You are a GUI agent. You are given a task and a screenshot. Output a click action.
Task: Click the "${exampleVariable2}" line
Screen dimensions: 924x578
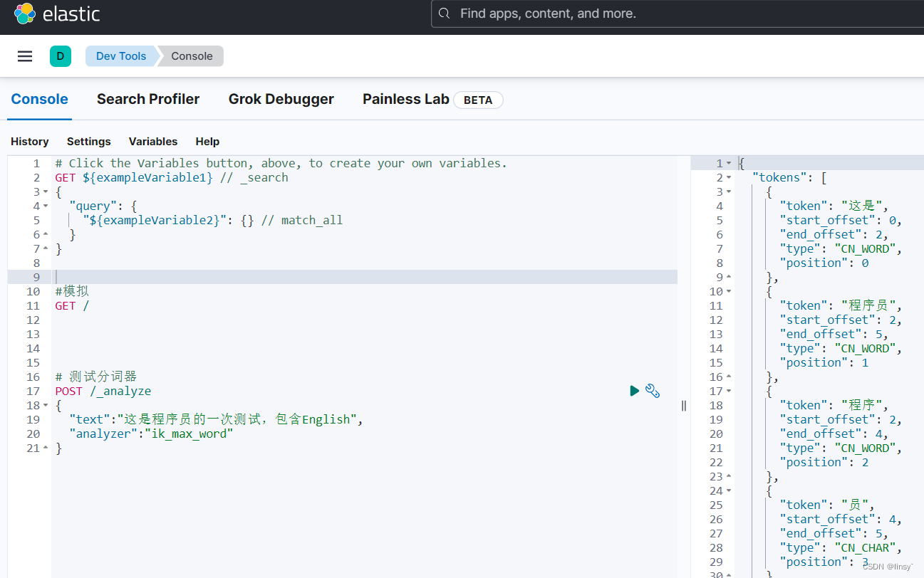click(213, 220)
